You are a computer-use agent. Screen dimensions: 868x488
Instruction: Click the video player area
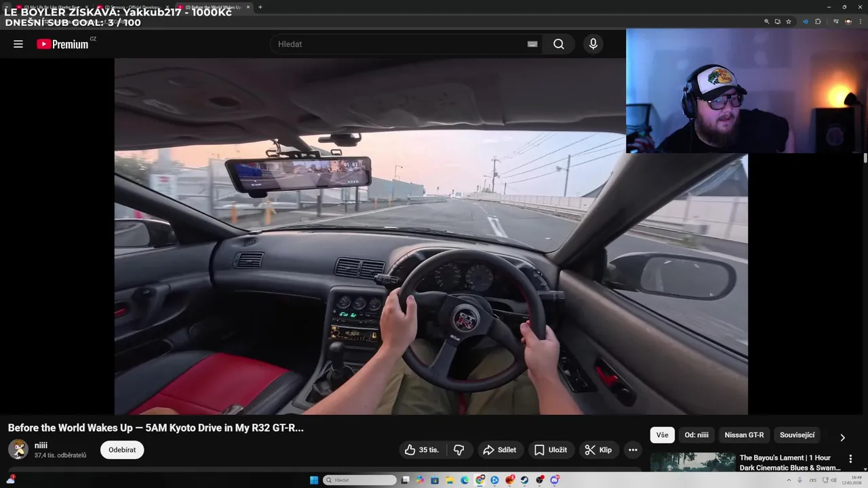(x=431, y=236)
